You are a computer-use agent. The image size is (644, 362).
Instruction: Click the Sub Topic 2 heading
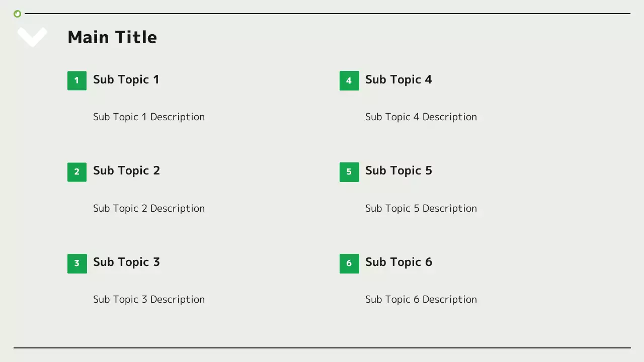coord(126,171)
